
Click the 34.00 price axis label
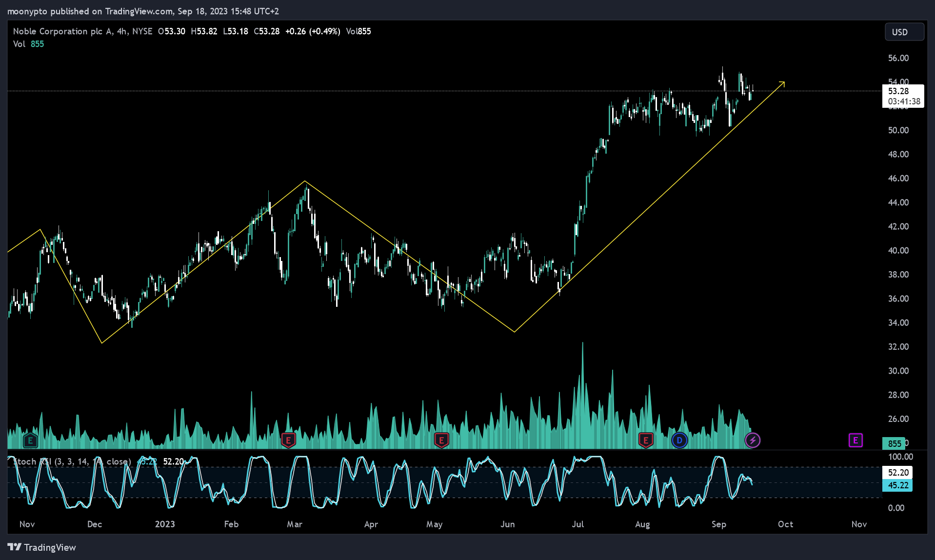(898, 323)
